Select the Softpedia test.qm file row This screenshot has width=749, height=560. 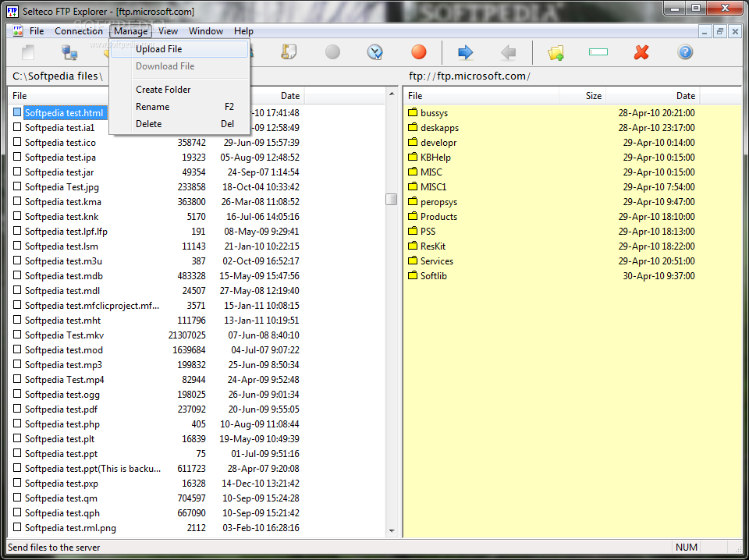(x=156, y=498)
